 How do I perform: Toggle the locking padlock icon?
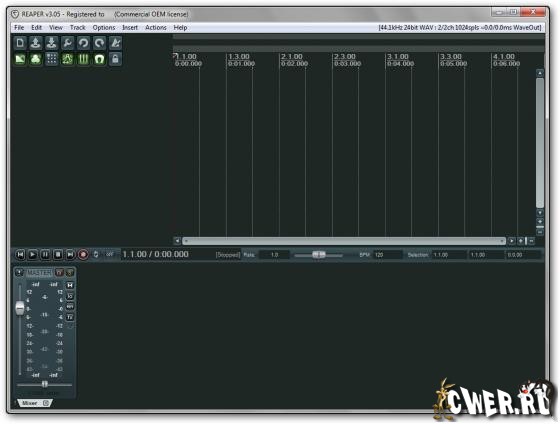[x=115, y=59]
